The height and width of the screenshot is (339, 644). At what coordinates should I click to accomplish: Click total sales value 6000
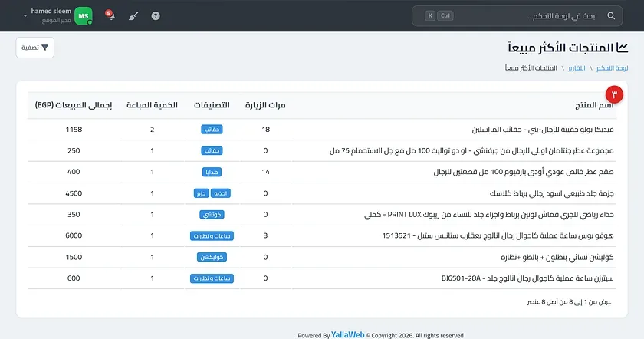(74, 235)
